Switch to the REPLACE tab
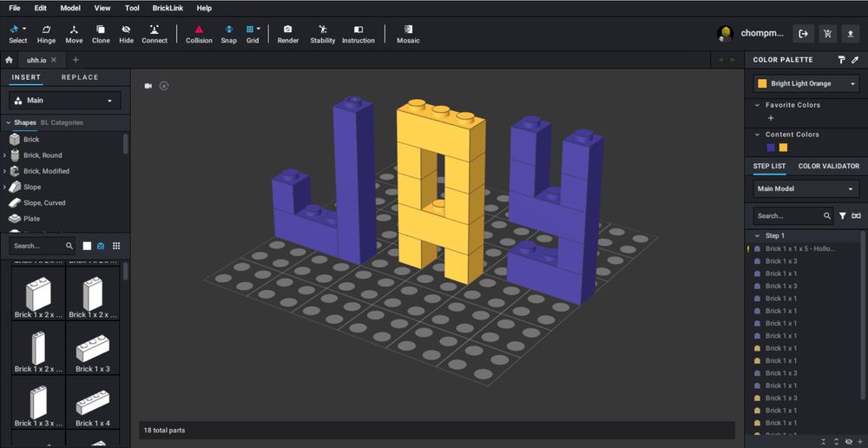 tap(80, 77)
